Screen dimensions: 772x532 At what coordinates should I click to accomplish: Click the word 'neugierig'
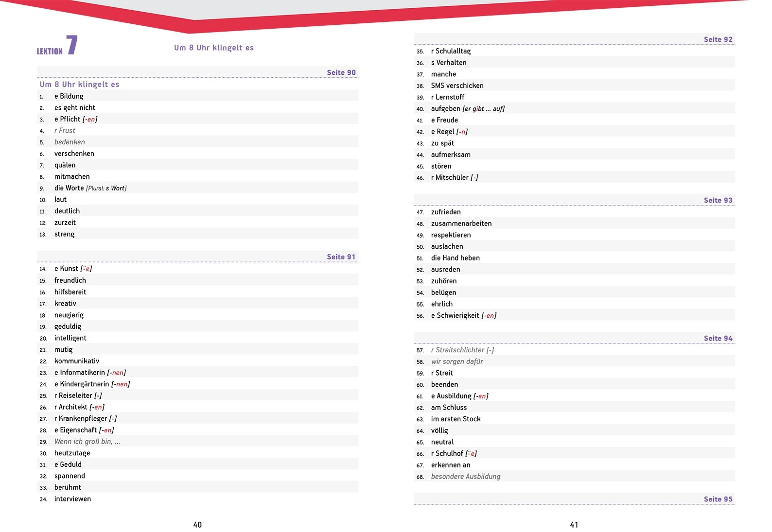[x=69, y=315]
